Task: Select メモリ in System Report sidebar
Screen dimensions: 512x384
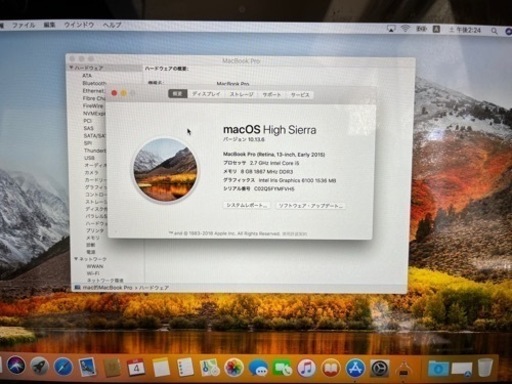Action: coord(93,238)
